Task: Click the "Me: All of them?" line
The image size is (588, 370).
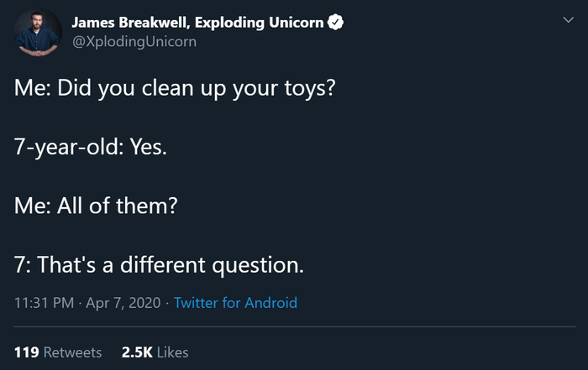Action: [x=96, y=206]
